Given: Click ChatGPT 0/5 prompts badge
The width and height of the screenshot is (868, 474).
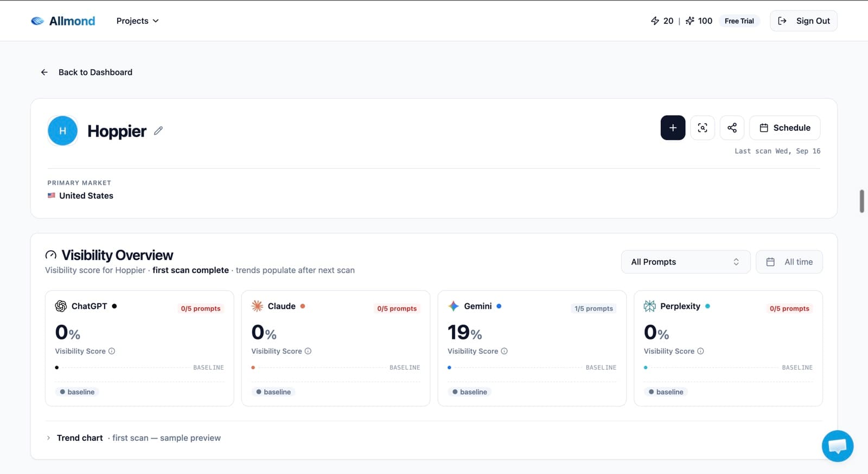Looking at the screenshot, I should [x=201, y=308].
